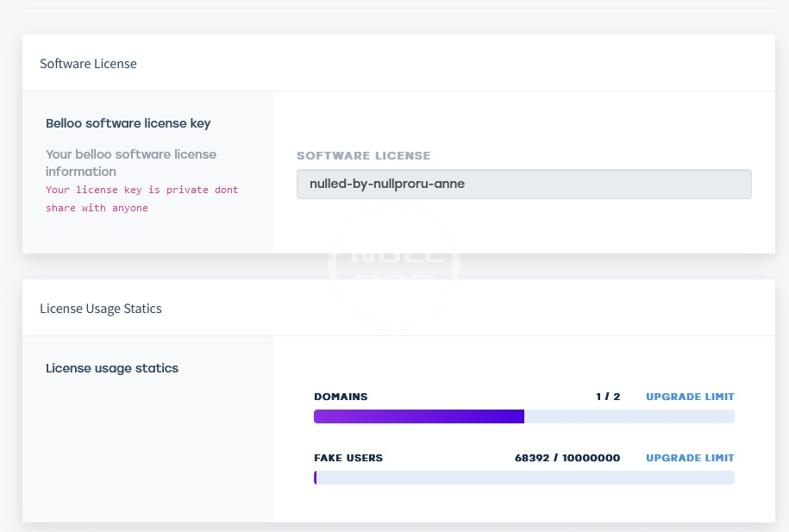This screenshot has width=789, height=532.
Task: Click the filled start of Fake Users bar
Action: (x=316, y=478)
